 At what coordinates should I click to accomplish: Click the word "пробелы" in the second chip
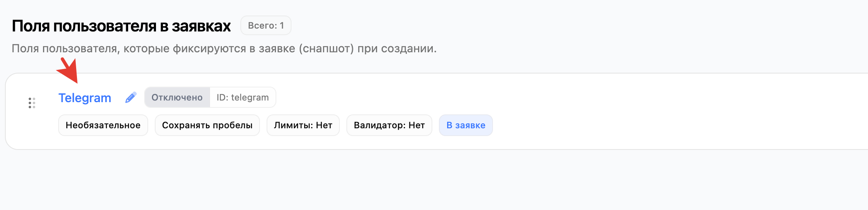235,125
